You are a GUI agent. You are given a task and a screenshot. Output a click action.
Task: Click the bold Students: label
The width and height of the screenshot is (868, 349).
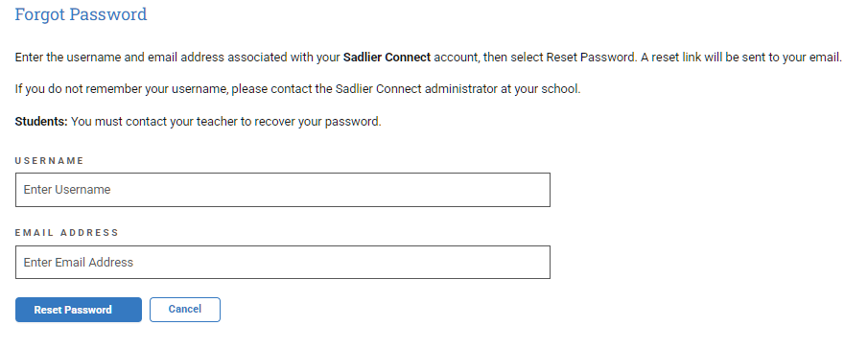41,122
